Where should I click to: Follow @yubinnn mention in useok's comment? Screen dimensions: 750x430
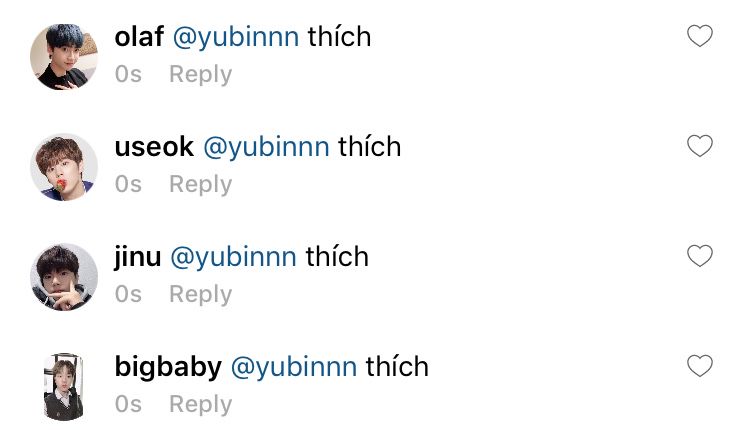point(266,147)
